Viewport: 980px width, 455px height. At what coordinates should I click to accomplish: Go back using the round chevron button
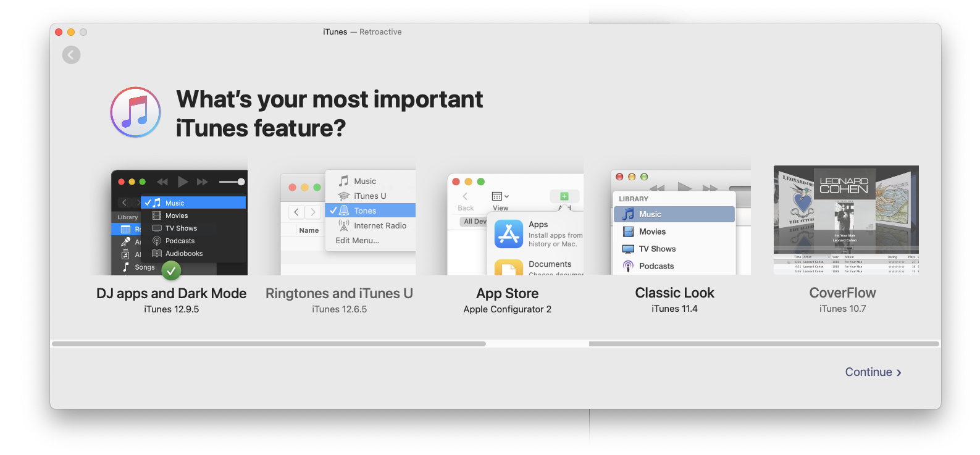(71, 55)
